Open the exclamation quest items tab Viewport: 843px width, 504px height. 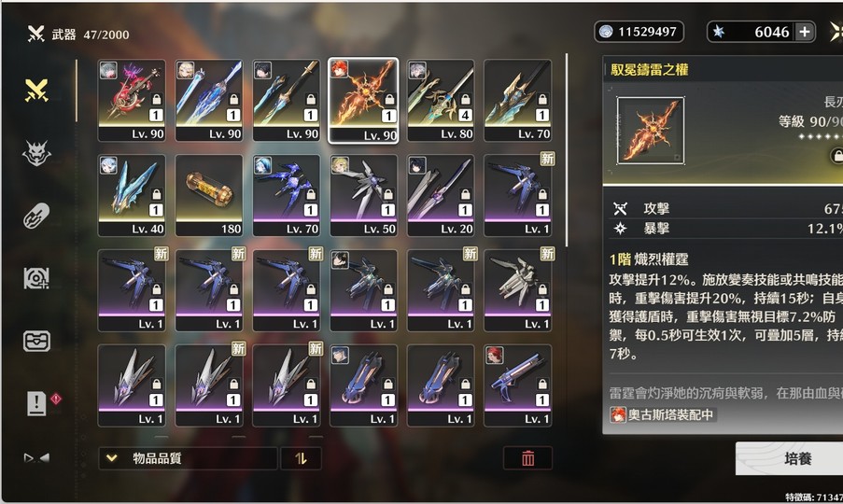pyautogui.click(x=36, y=403)
